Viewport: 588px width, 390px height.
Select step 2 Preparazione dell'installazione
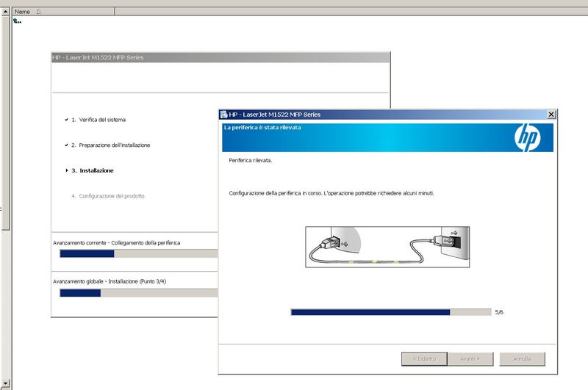[x=111, y=145]
